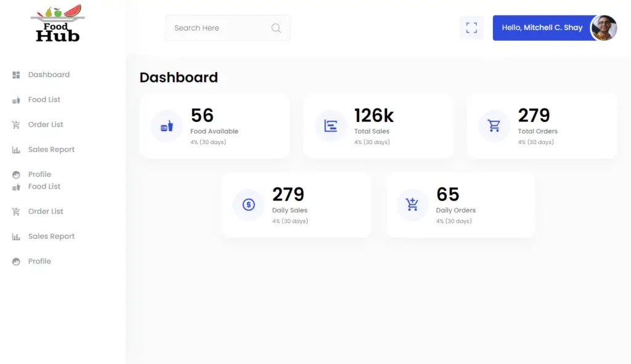Click the Food List sidebar icon

[17, 99]
